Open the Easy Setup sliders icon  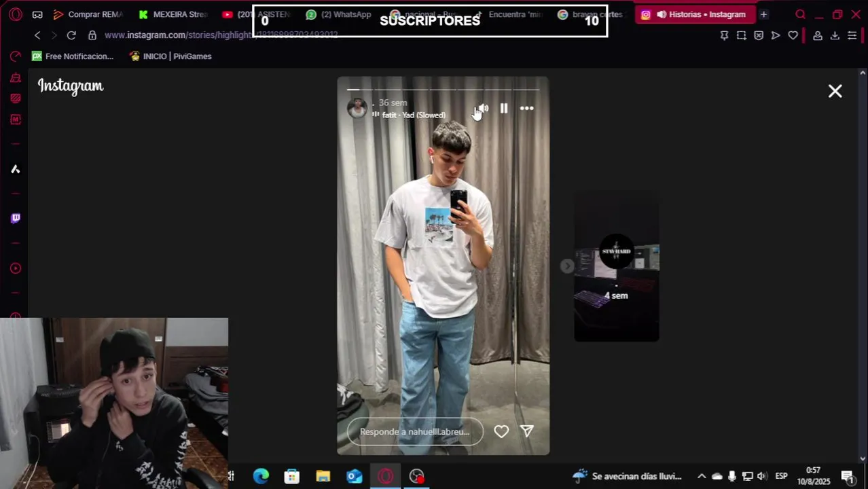pos(852,35)
